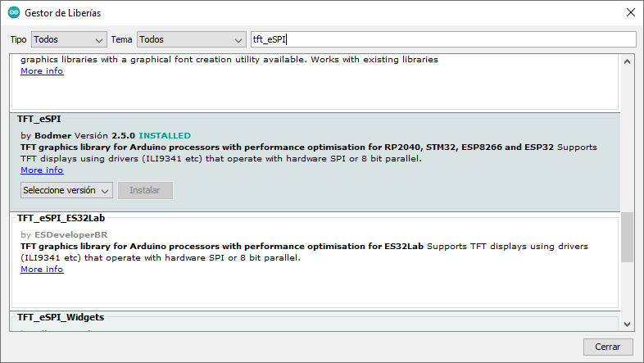Close the Gestor de Liberías window
644x363 pixels.
click(630, 13)
